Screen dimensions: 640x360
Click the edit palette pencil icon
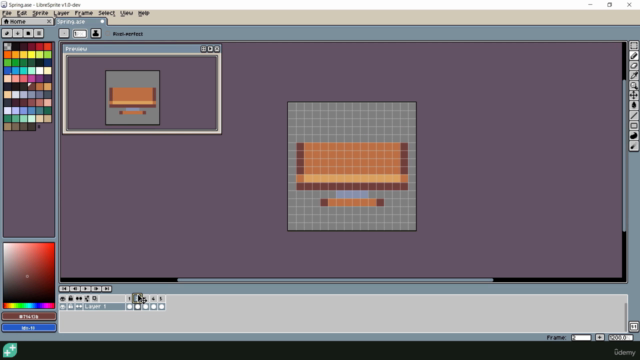[x=7, y=33]
